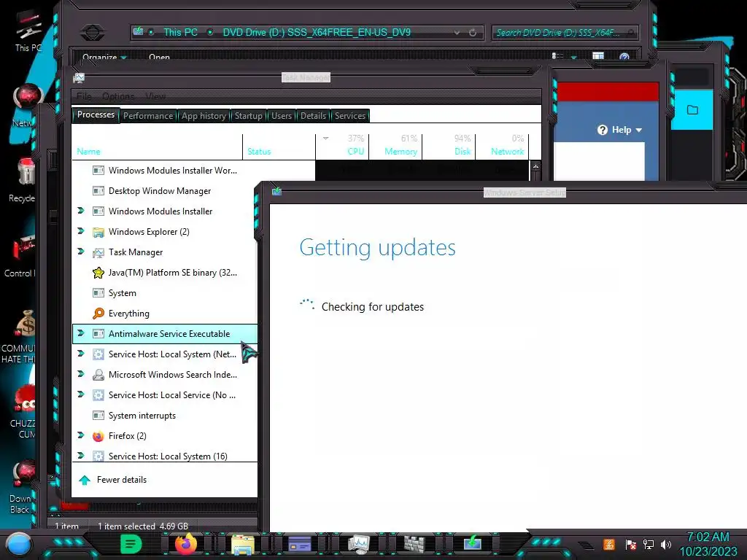Open the Start orb on the taskbar
The image size is (747, 560).
tap(19, 545)
